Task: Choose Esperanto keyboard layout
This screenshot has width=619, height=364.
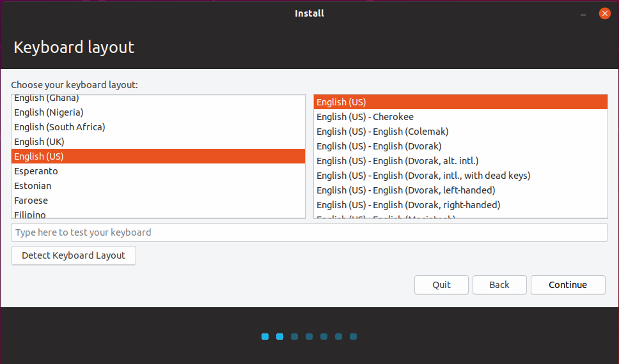Action: tap(36, 171)
